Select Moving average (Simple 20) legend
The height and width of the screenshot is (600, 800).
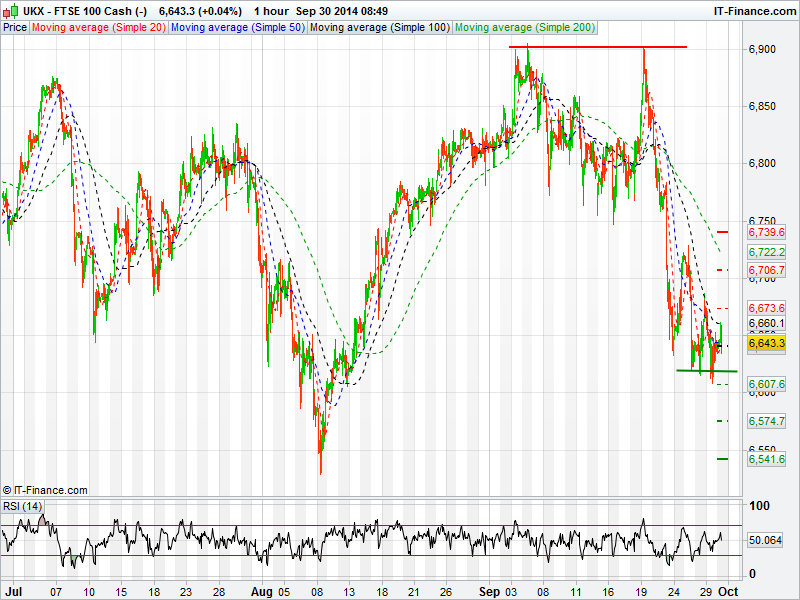(x=99, y=27)
